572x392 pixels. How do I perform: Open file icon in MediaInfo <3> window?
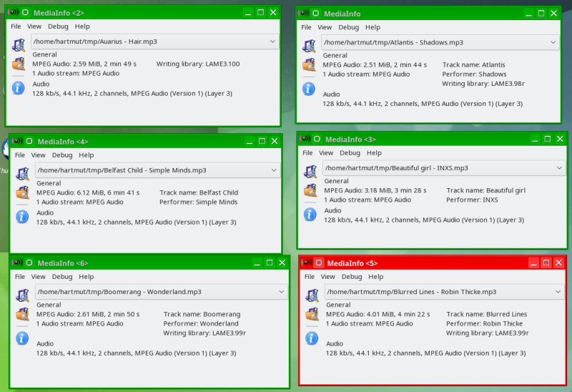coord(310,172)
